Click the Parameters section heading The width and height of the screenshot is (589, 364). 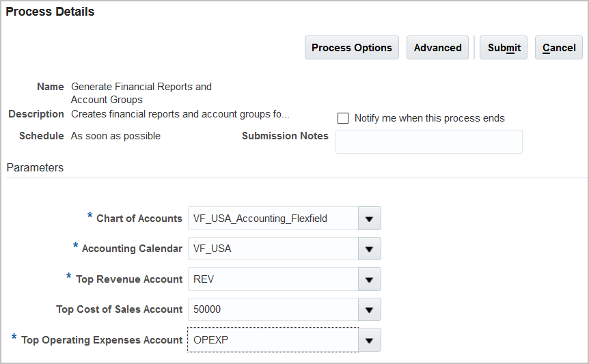point(35,167)
